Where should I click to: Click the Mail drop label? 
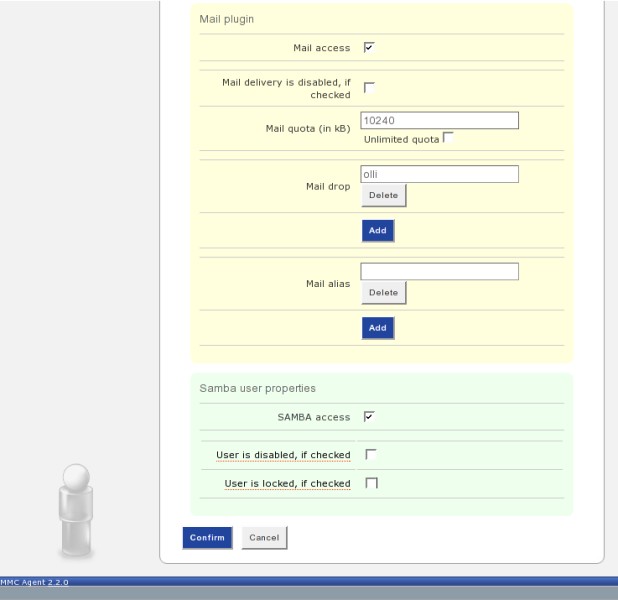(x=328, y=186)
